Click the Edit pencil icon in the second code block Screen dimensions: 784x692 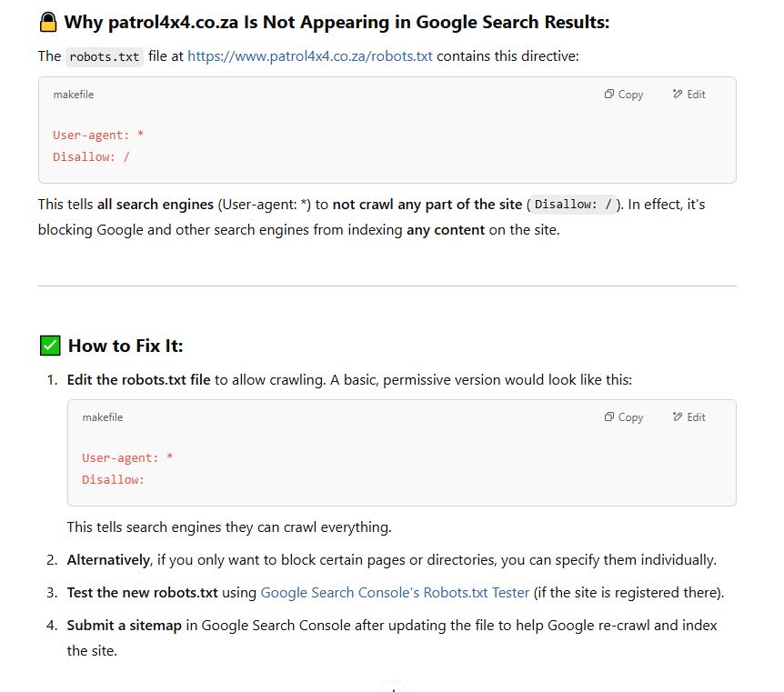[677, 417]
